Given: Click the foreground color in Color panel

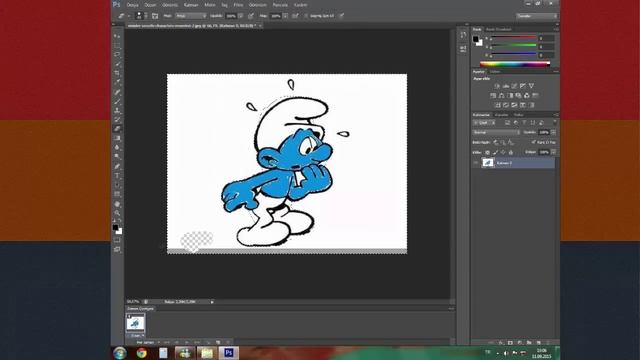Looking at the screenshot, I should (x=476, y=39).
